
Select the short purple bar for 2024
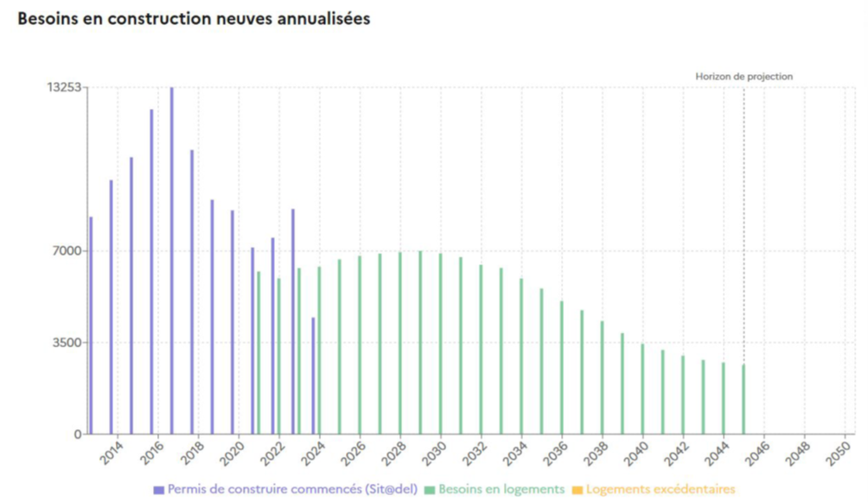[x=313, y=375]
